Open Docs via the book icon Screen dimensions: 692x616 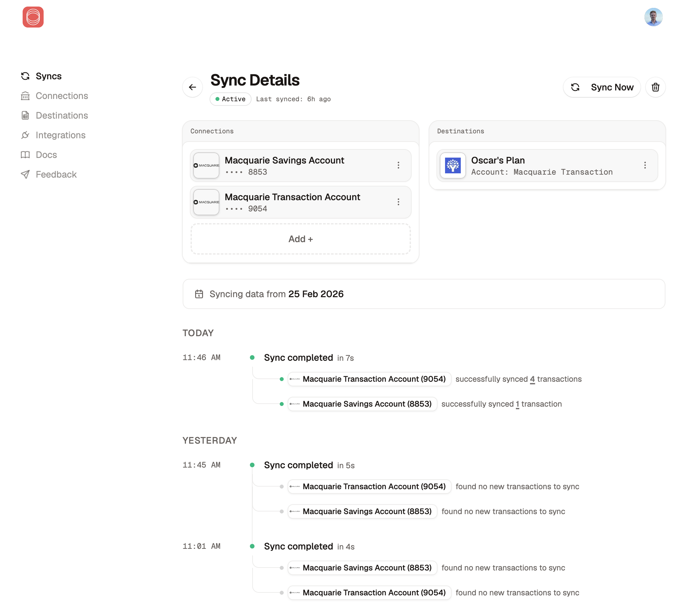click(x=25, y=155)
